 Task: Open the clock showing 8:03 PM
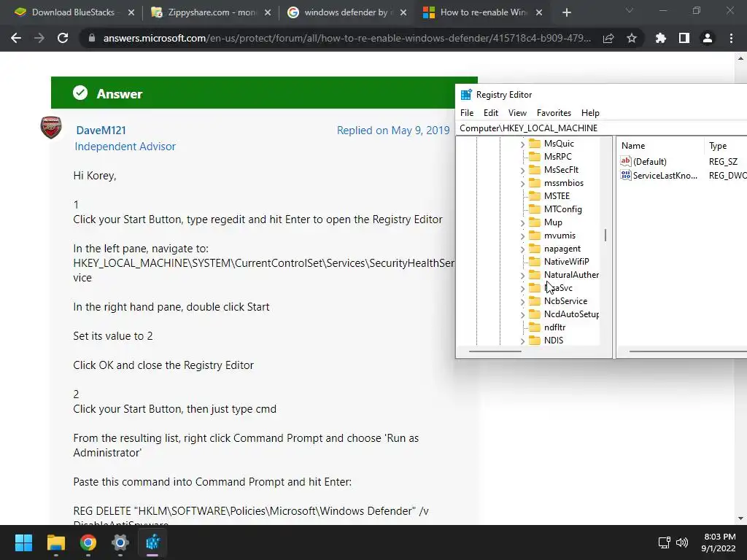[x=719, y=542]
